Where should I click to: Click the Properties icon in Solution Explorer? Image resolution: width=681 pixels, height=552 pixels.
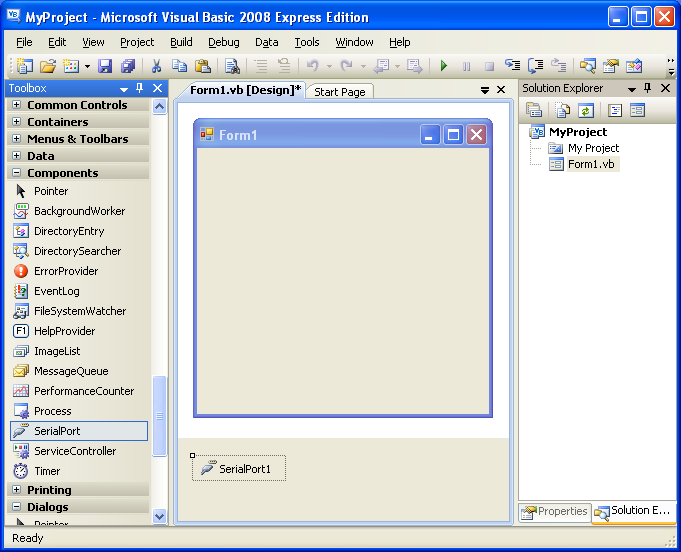click(x=534, y=110)
